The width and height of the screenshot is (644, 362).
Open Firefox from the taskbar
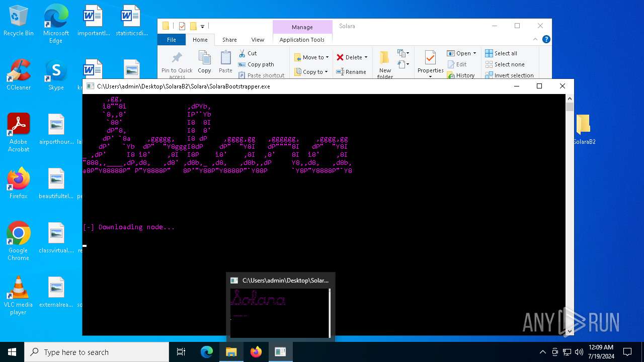coord(256,352)
